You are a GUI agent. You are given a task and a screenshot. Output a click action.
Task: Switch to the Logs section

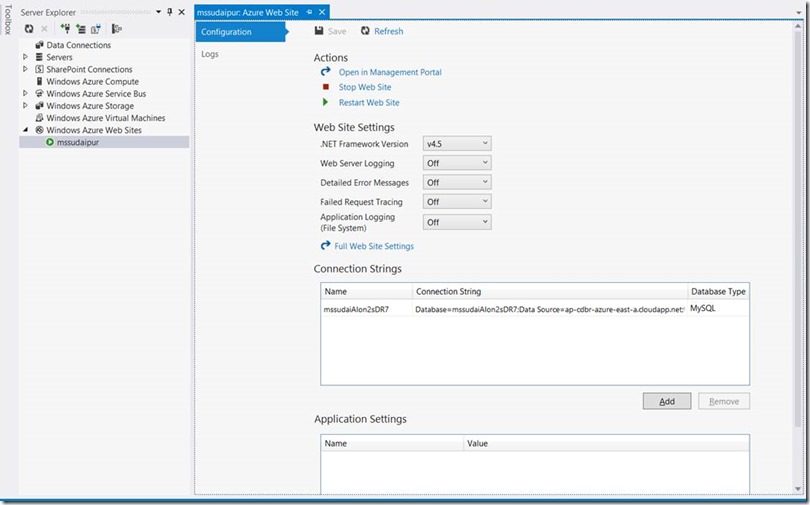click(x=210, y=54)
